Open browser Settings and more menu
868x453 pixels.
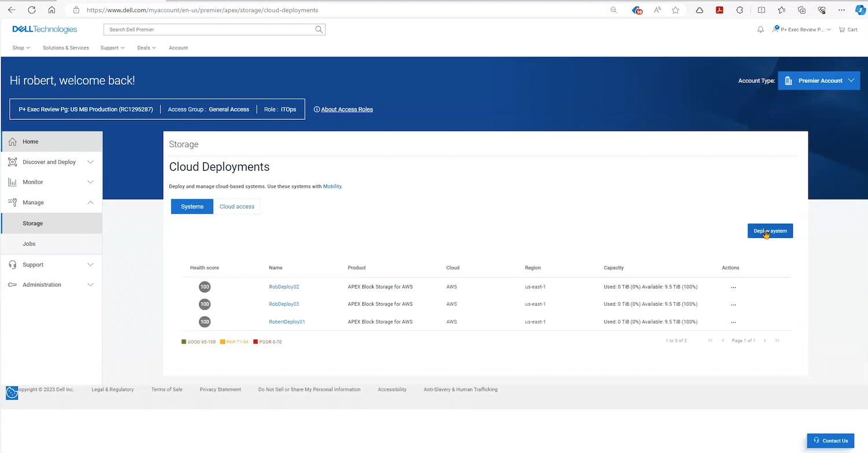point(841,10)
